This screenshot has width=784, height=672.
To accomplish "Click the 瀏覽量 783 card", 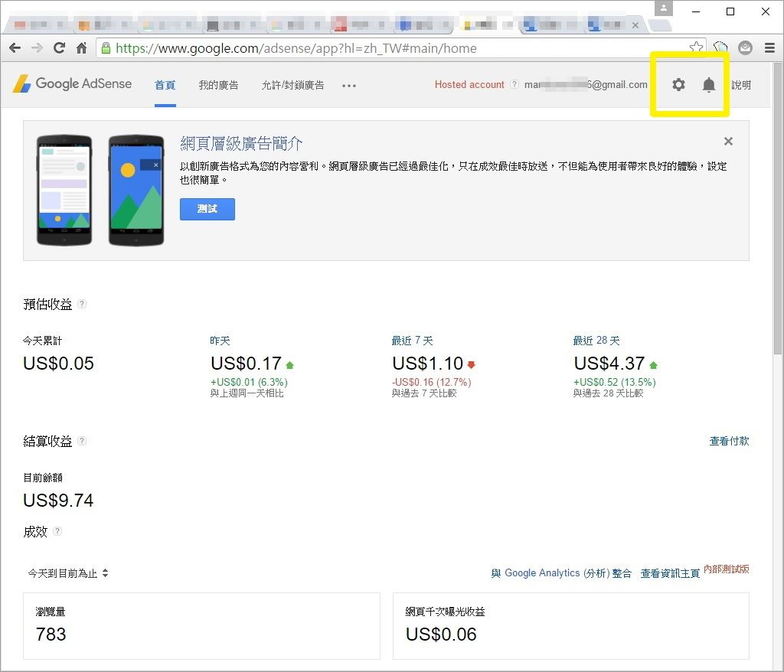I will 201,625.
